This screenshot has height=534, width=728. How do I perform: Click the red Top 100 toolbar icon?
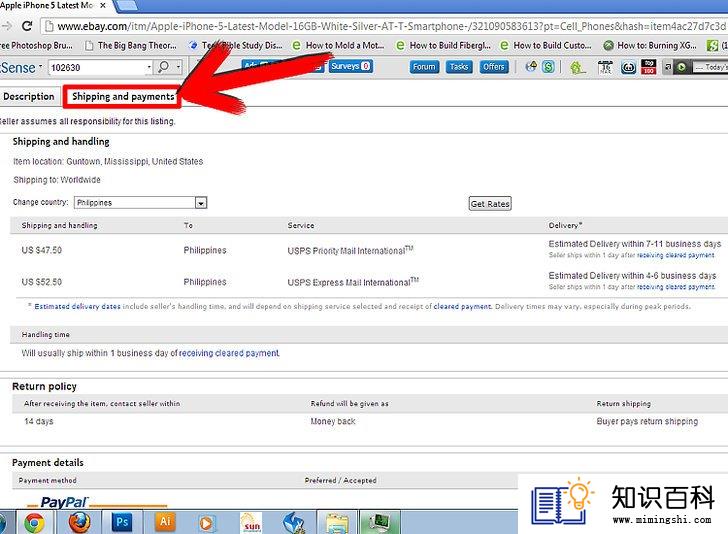pyautogui.click(x=649, y=67)
